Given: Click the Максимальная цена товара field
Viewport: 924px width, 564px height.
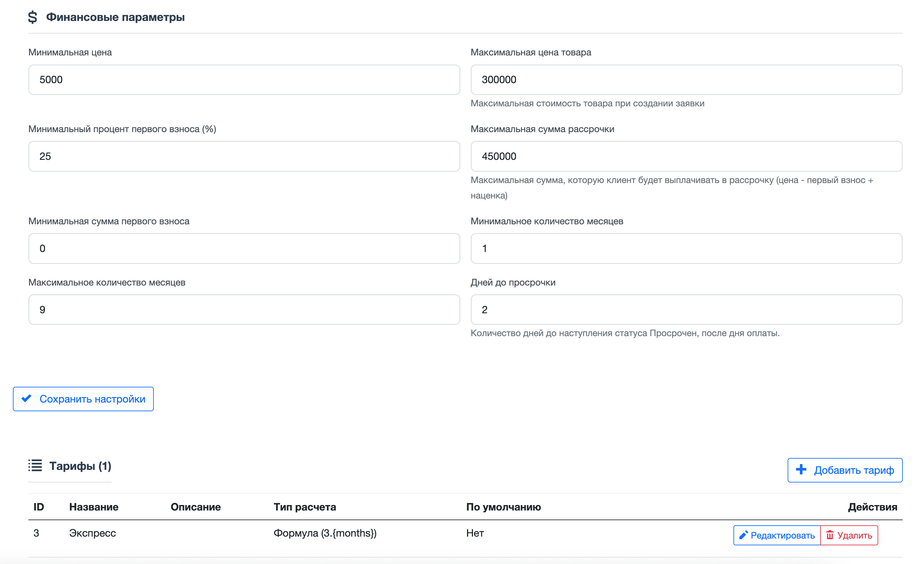Looking at the screenshot, I should point(686,80).
